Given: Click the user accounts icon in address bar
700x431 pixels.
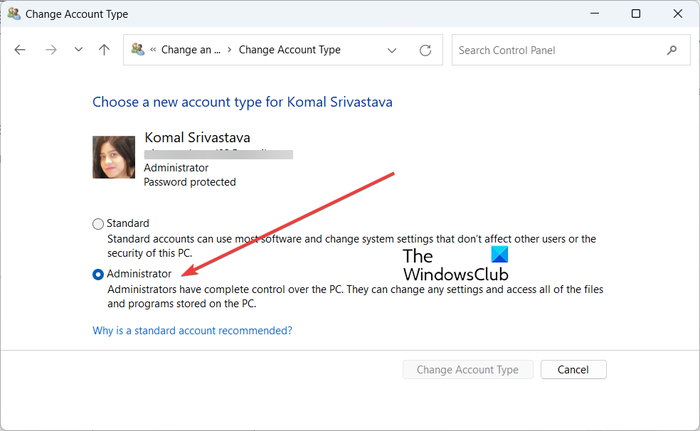Looking at the screenshot, I should click(137, 50).
